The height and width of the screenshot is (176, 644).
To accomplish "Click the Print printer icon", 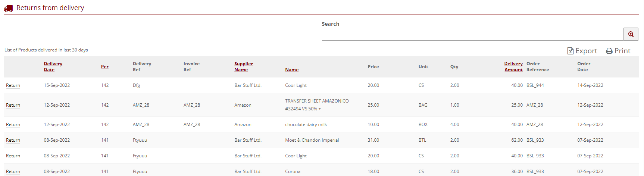I will tap(609, 51).
